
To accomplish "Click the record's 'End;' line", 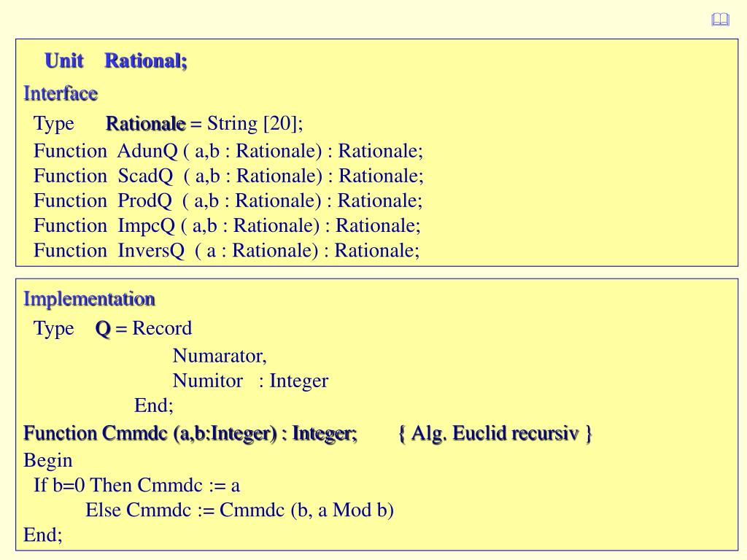I will coord(153,405).
